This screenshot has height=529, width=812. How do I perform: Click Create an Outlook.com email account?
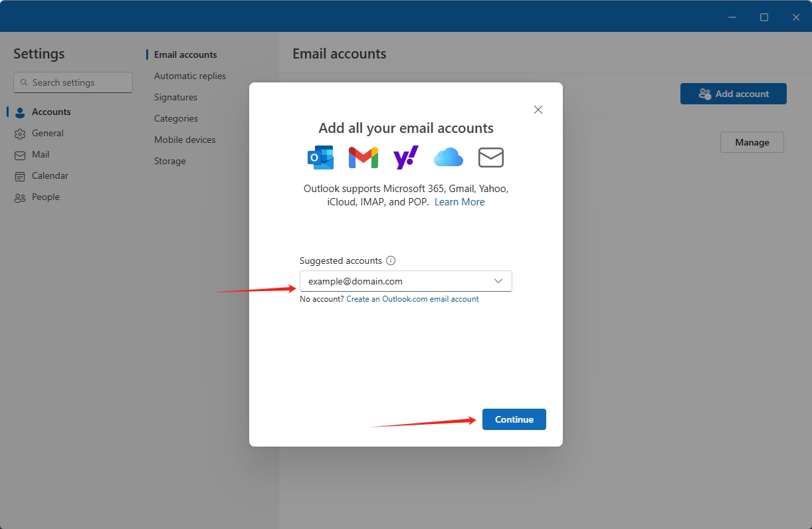point(413,298)
